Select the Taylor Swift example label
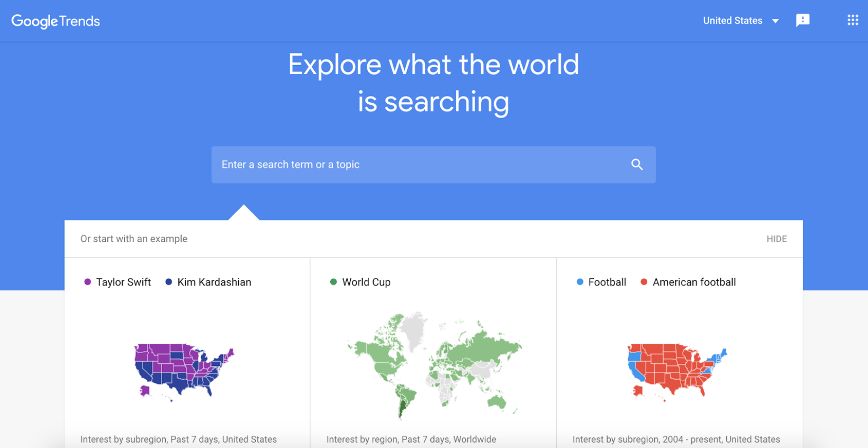868x448 pixels. (123, 282)
